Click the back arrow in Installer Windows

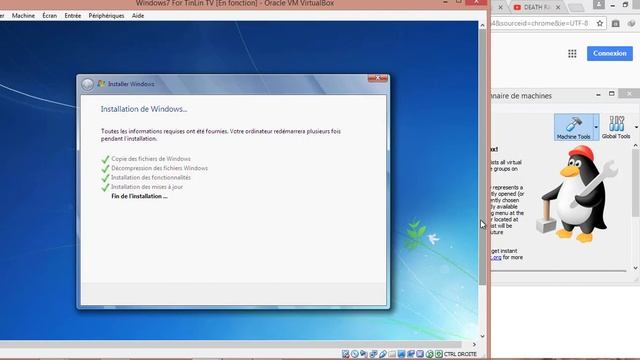(x=87, y=84)
